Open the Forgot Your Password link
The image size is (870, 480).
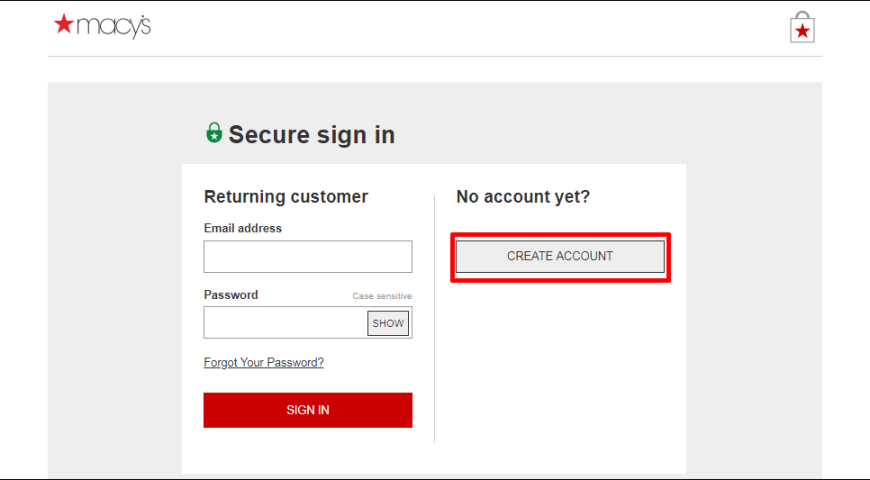point(264,362)
